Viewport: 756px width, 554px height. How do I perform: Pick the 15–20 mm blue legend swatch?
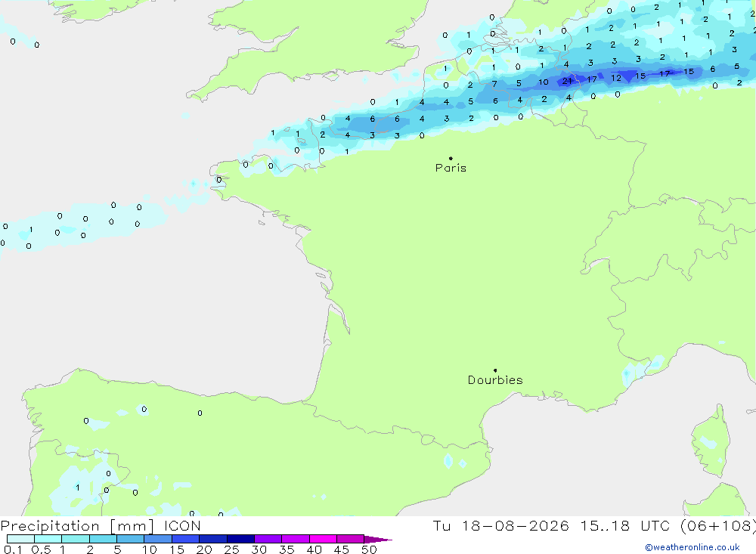(186, 539)
